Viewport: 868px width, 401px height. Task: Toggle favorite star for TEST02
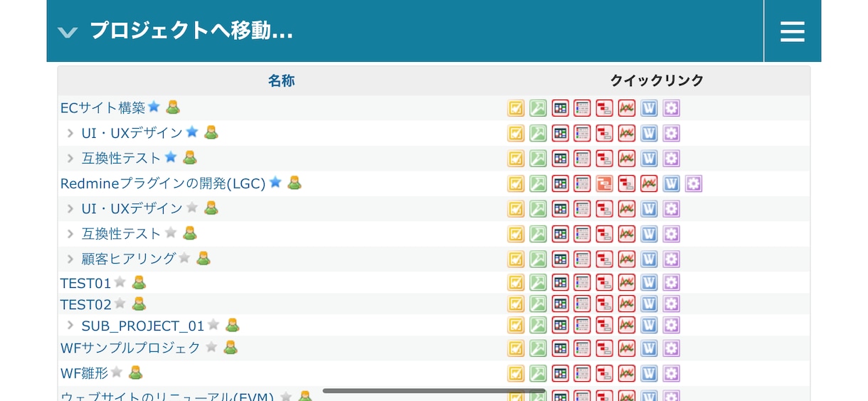pyautogui.click(x=120, y=303)
